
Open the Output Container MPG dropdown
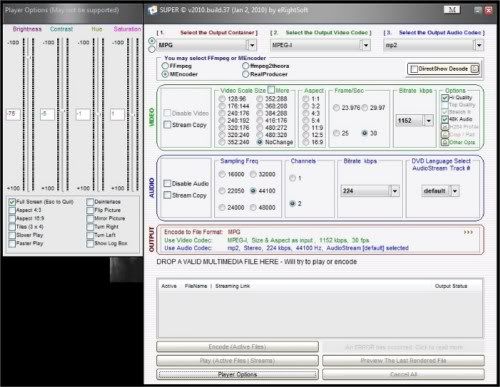(252, 45)
